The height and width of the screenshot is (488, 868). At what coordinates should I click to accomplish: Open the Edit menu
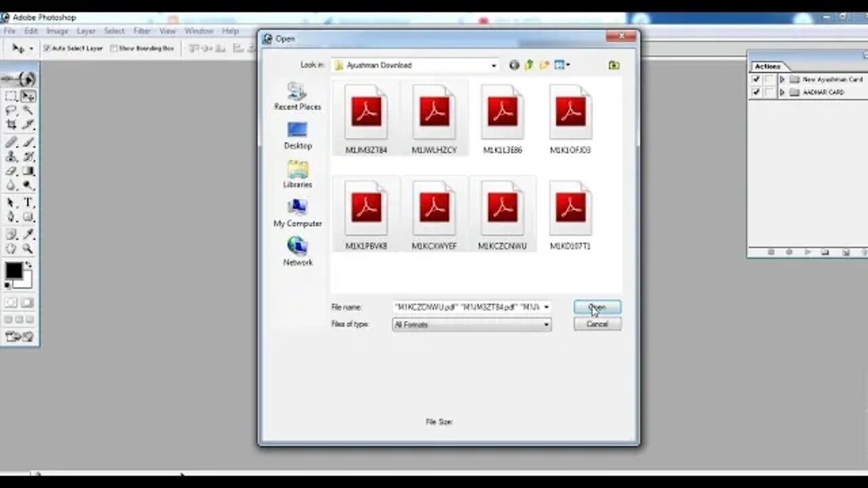[x=31, y=30]
